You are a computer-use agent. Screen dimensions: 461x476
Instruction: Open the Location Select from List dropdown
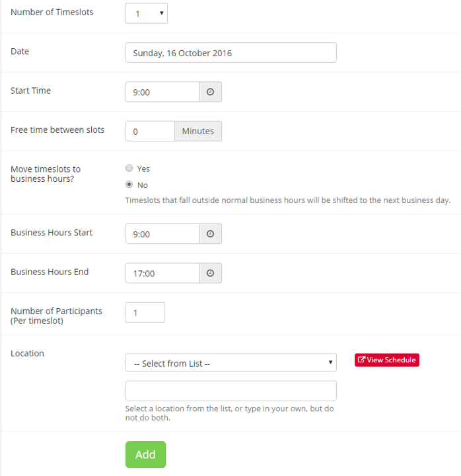pyautogui.click(x=230, y=362)
